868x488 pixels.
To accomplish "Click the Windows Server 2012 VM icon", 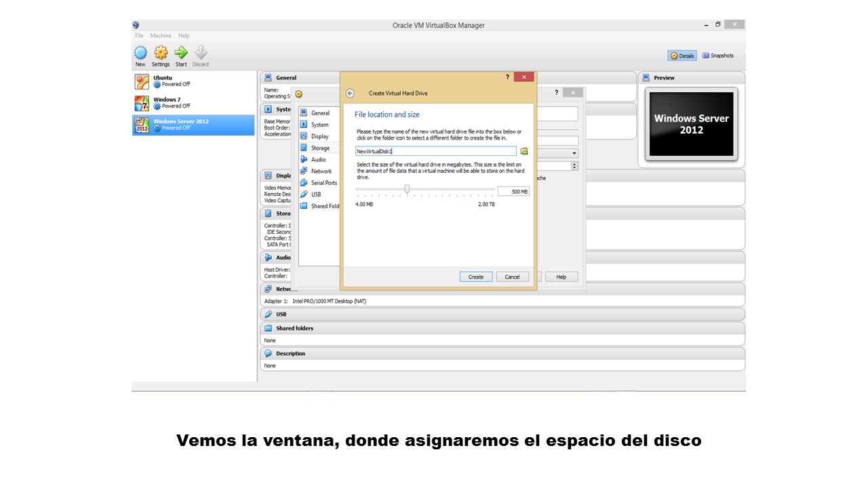I will point(142,125).
